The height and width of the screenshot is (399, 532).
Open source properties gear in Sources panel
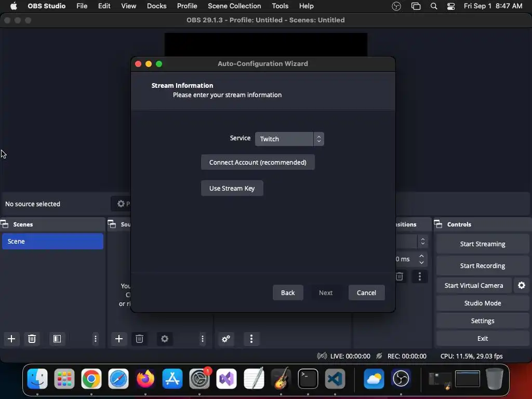point(165,339)
